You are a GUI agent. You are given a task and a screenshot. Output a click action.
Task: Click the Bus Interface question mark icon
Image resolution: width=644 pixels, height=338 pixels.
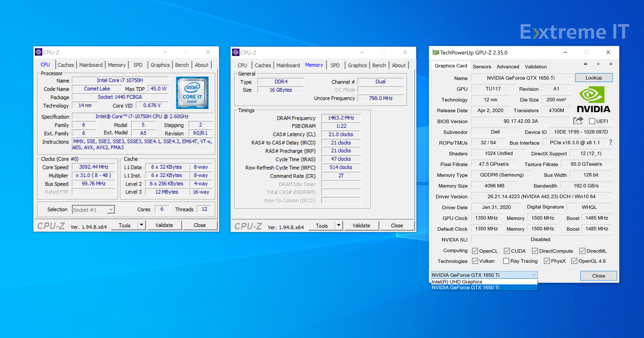(610, 143)
